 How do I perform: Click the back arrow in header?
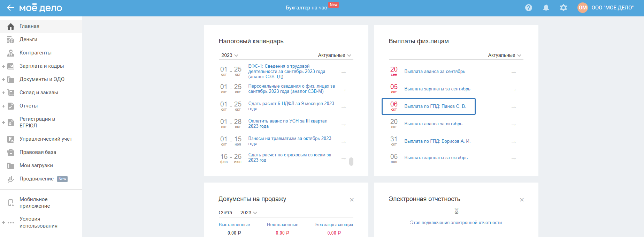[11, 8]
